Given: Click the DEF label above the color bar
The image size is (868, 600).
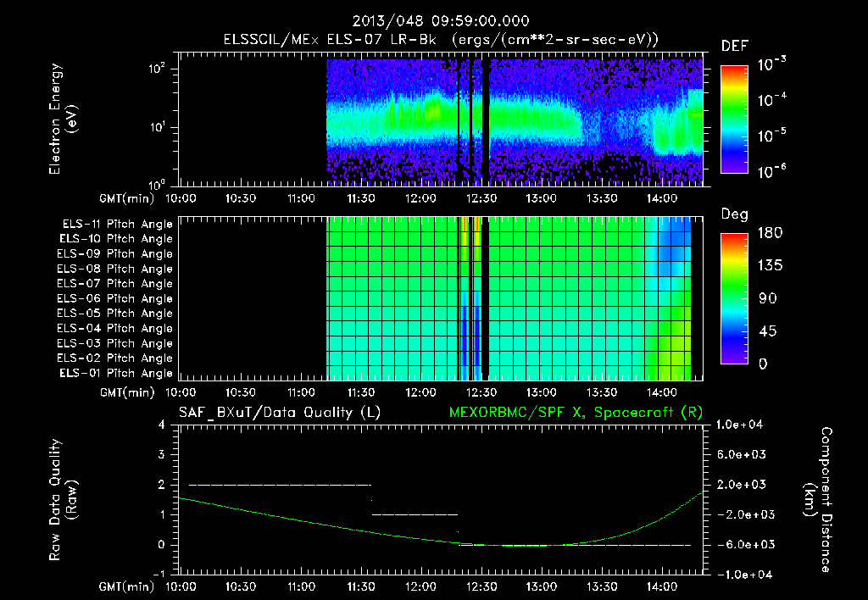Looking at the screenshot, I should (x=735, y=46).
